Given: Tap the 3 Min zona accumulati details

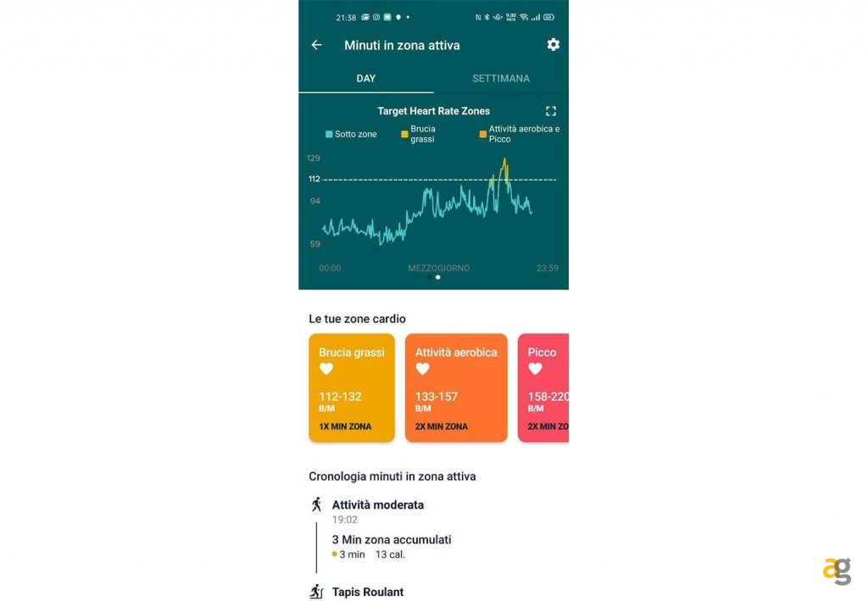Looking at the screenshot, I should click(x=392, y=539).
